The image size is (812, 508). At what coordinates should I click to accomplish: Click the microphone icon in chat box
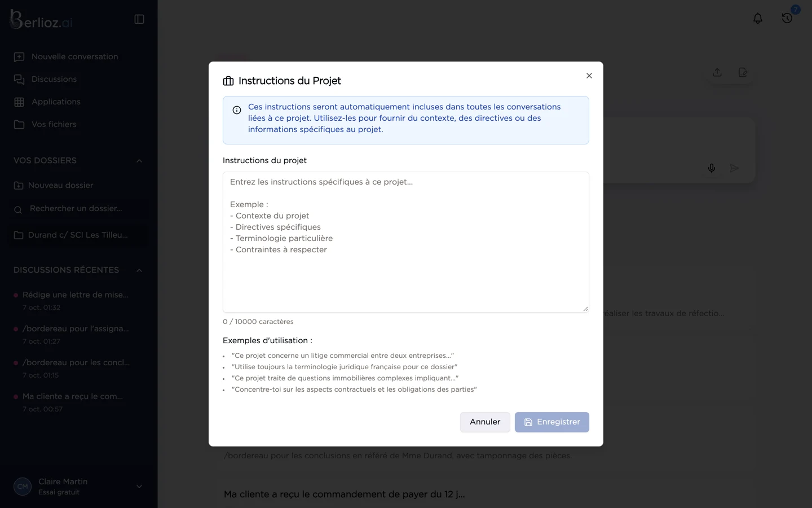click(x=712, y=168)
